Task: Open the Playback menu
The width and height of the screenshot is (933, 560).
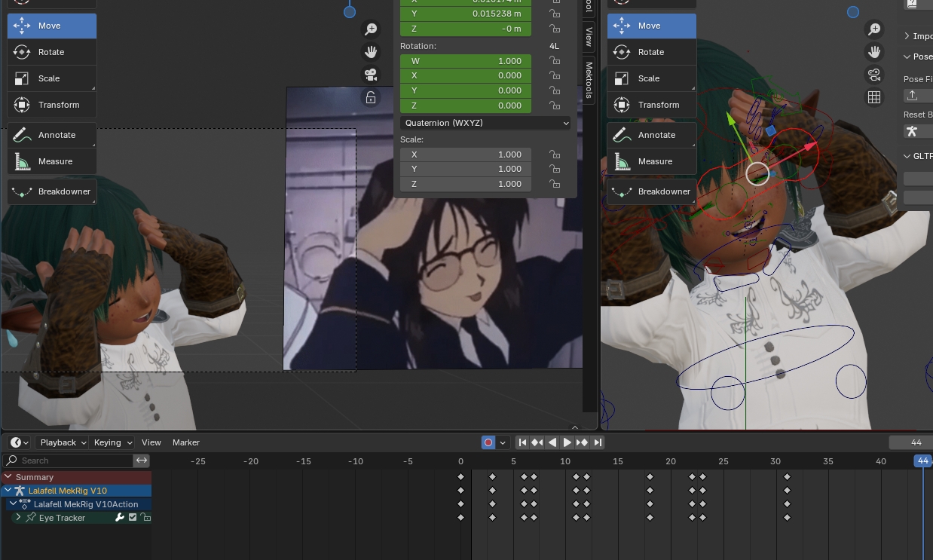Action: pyautogui.click(x=63, y=442)
